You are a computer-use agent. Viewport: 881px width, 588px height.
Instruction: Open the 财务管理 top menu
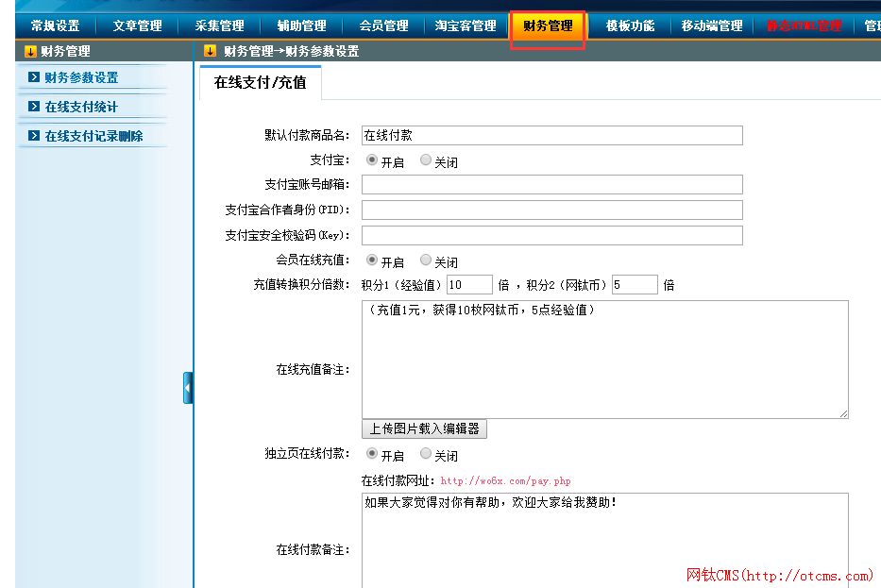[x=548, y=26]
